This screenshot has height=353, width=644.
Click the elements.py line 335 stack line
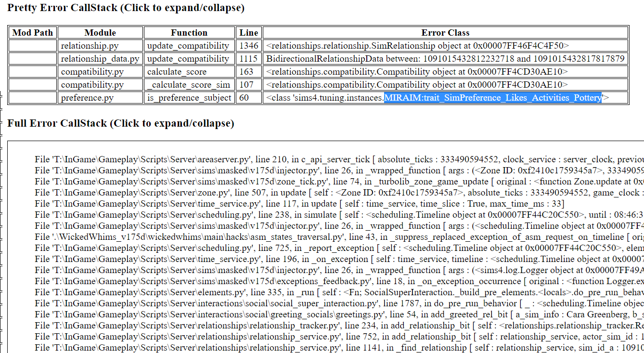pos(339,292)
